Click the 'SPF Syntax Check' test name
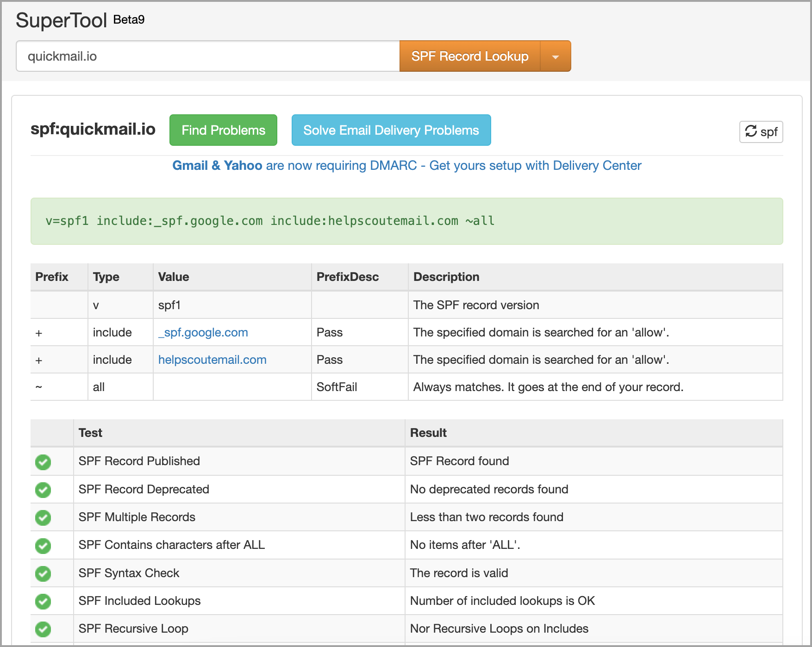The image size is (812, 647). click(129, 573)
